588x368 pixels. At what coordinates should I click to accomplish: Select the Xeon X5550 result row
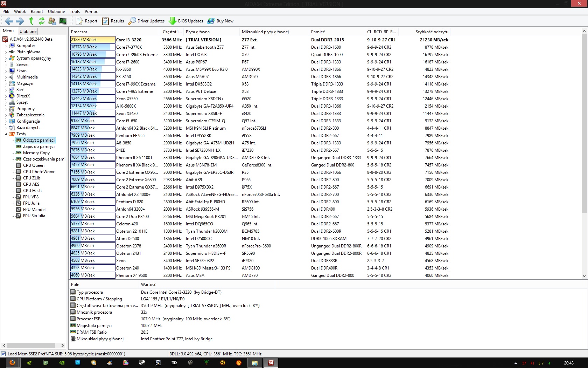click(259, 99)
